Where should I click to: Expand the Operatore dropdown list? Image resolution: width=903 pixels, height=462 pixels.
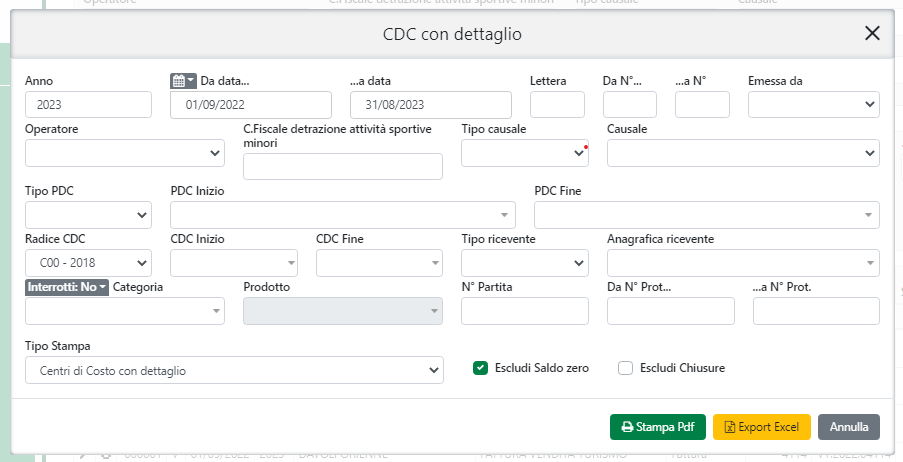coord(124,153)
